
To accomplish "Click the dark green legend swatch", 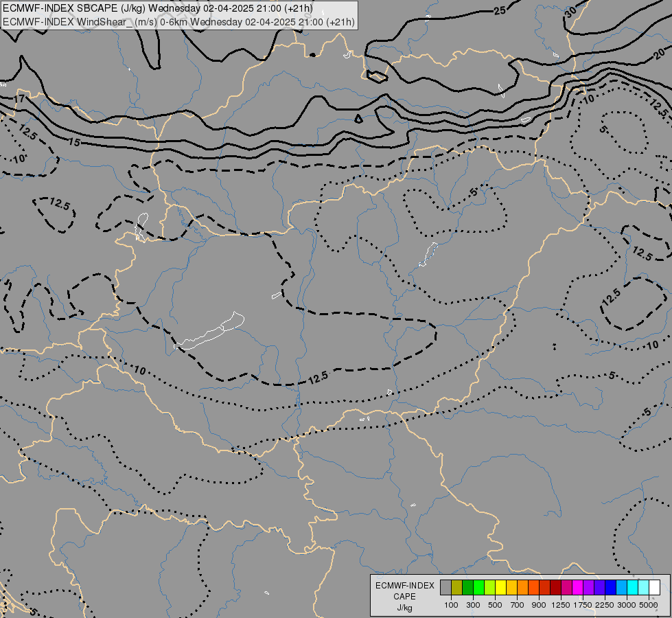I will (467, 587).
